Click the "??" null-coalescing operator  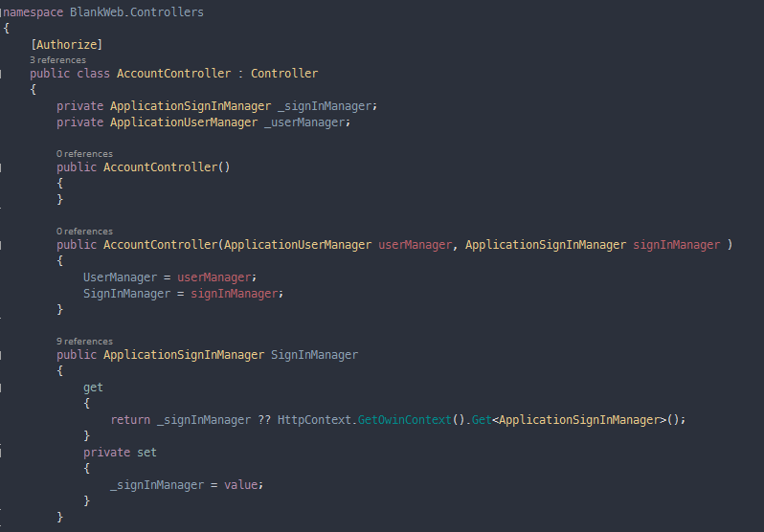coord(264,419)
